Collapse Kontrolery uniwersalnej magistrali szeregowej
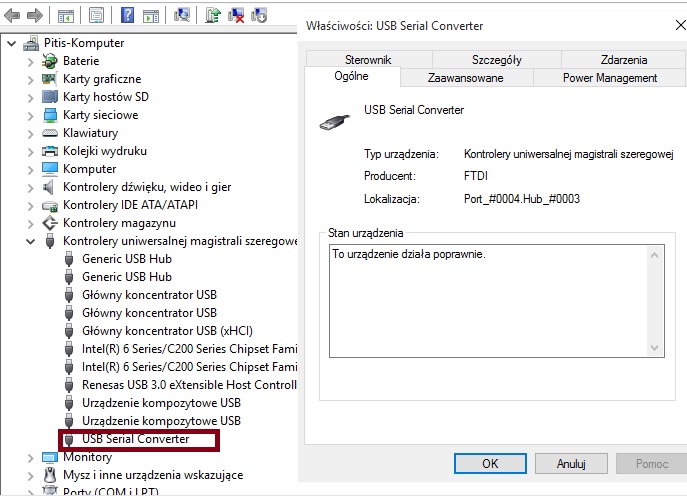Image resolution: width=687 pixels, height=496 pixels. click(x=30, y=241)
